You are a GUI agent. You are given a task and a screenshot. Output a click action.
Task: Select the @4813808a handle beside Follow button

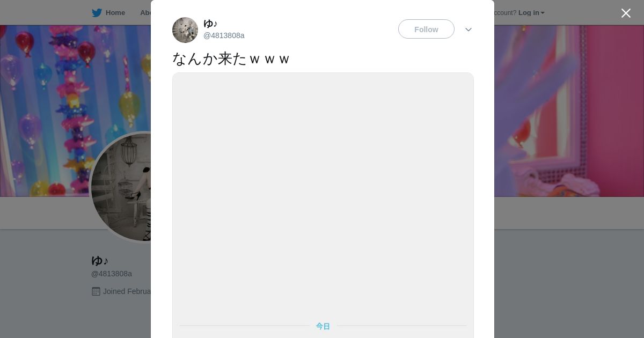[224, 35]
